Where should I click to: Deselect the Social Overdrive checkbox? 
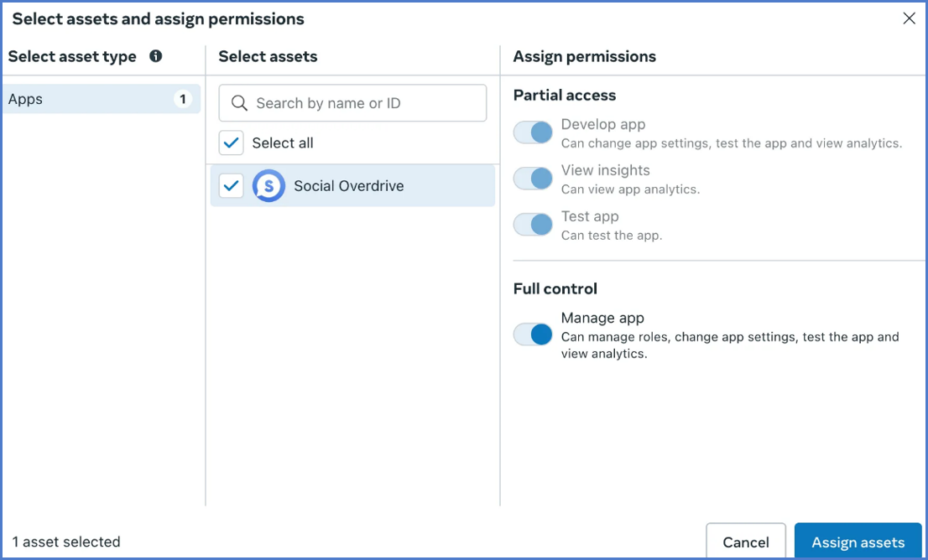pyautogui.click(x=232, y=186)
